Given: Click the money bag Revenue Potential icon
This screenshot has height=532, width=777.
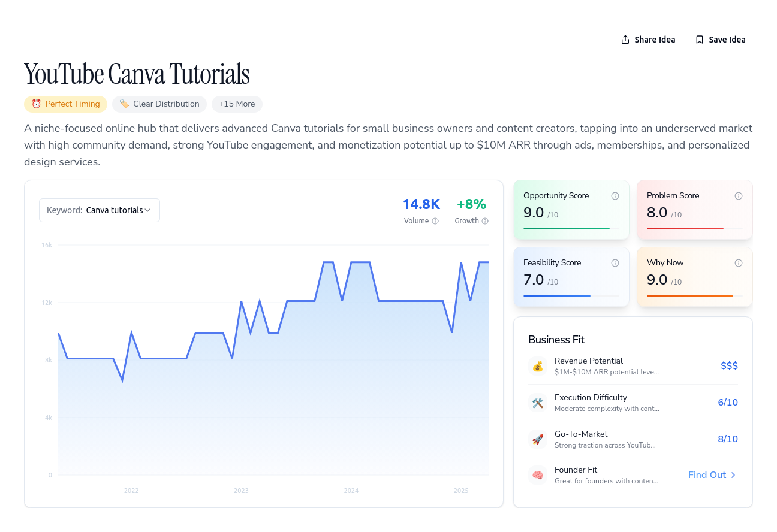Looking at the screenshot, I should pyautogui.click(x=538, y=366).
